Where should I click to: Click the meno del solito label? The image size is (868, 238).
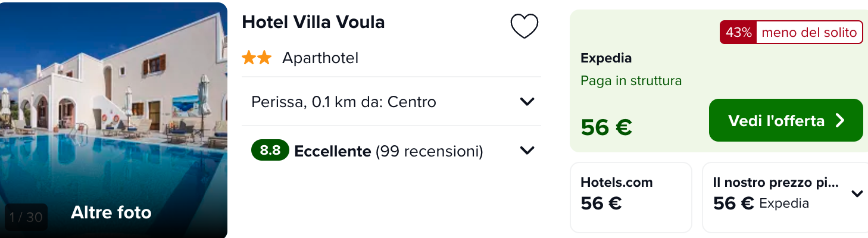point(810,33)
